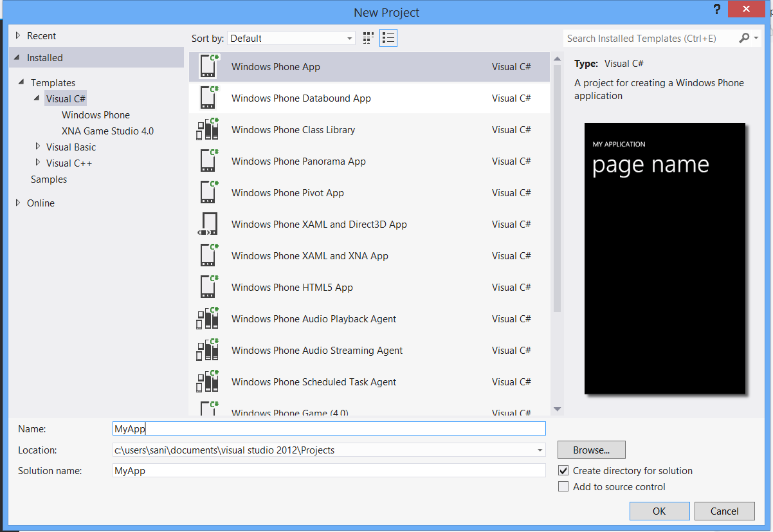Screen dimensions: 773x532
Task: Click the Cancel button
Action: tap(725, 511)
